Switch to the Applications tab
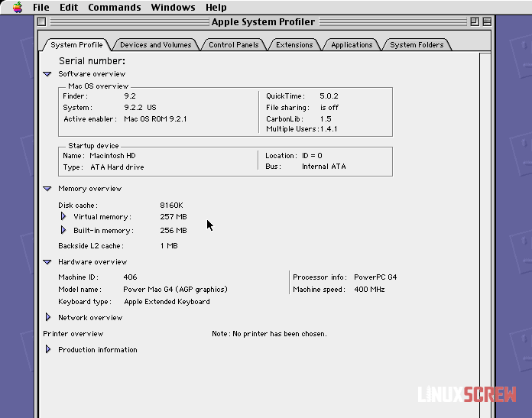The image size is (532, 418). coord(352,45)
